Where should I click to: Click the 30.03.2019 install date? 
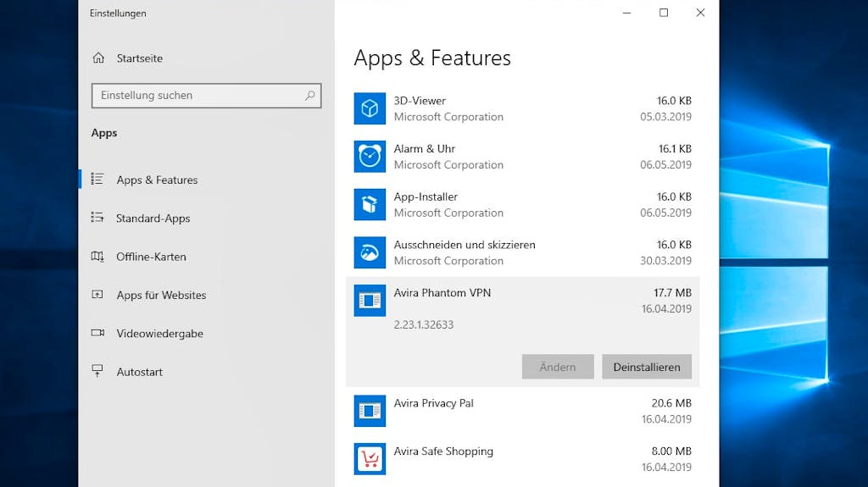click(x=666, y=261)
